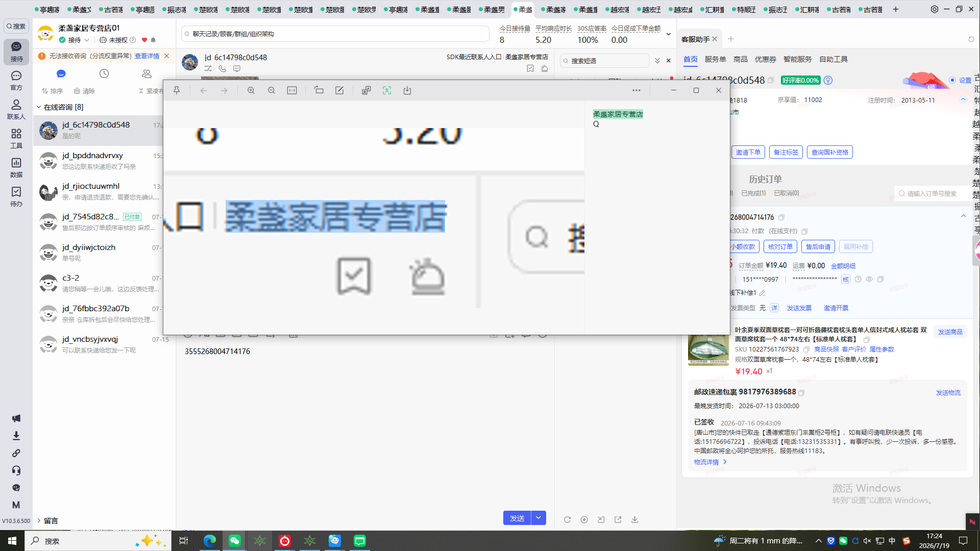Open the Windows Start menu
The height and width of the screenshot is (551, 980).
(12, 541)
